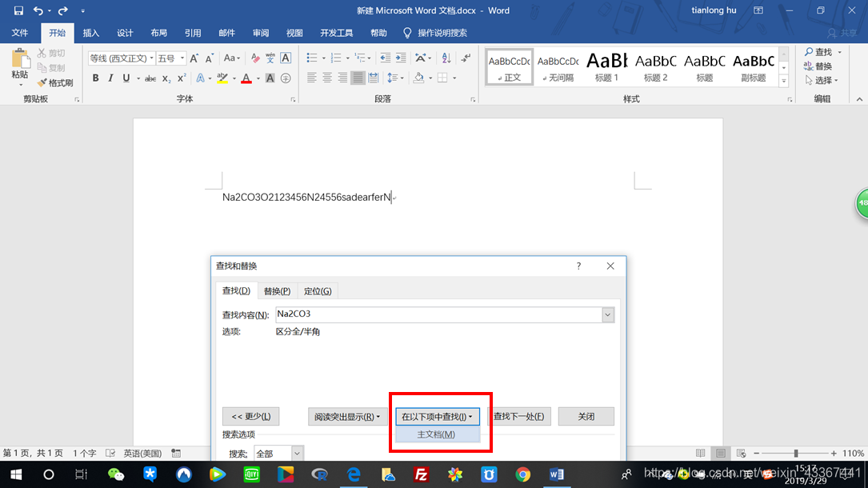Open the 搜索 direction dropdown

[x=297, y=454]
